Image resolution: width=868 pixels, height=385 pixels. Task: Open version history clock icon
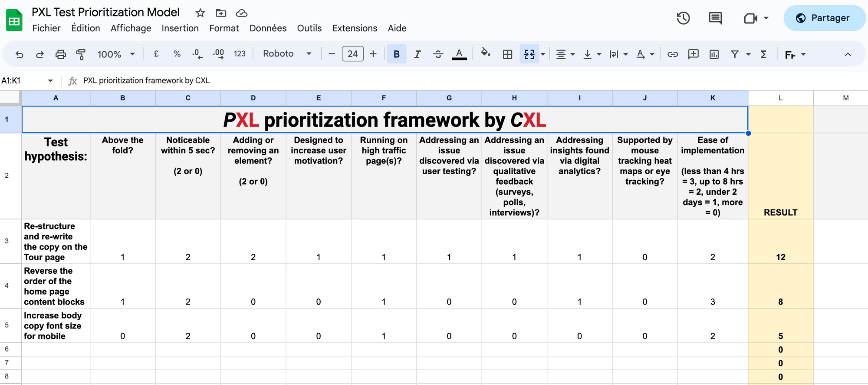[x=684, y=18]
